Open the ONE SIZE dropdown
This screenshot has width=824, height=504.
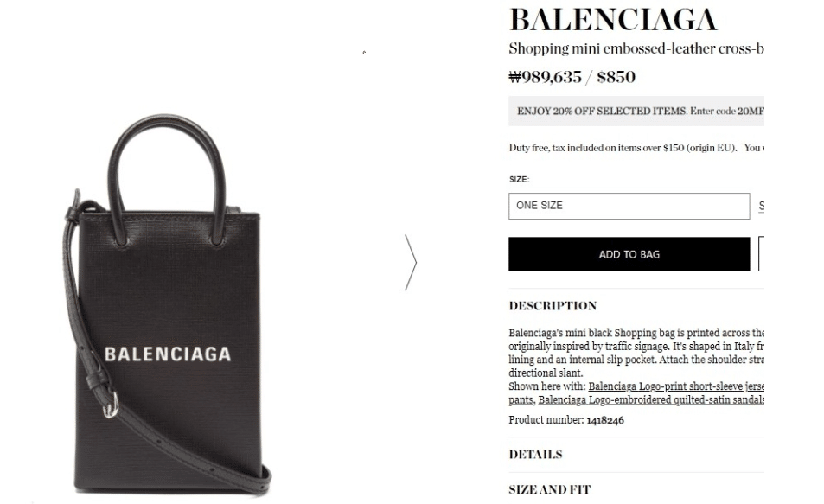pyautogui.click(x=629, y=206)
